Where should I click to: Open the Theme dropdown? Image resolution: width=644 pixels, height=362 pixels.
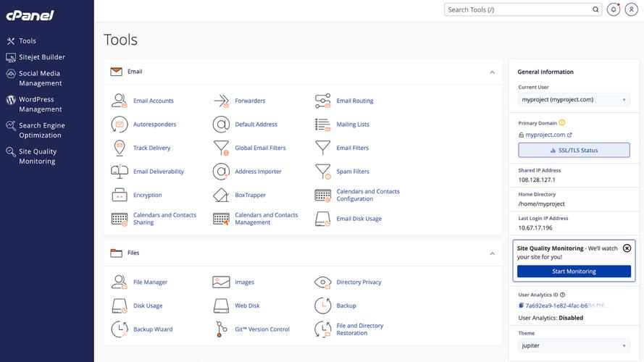click(574, 346)
